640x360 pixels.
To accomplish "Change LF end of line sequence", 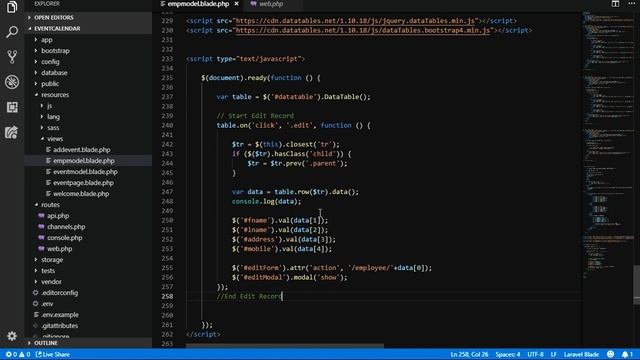I will pos(553,354).
